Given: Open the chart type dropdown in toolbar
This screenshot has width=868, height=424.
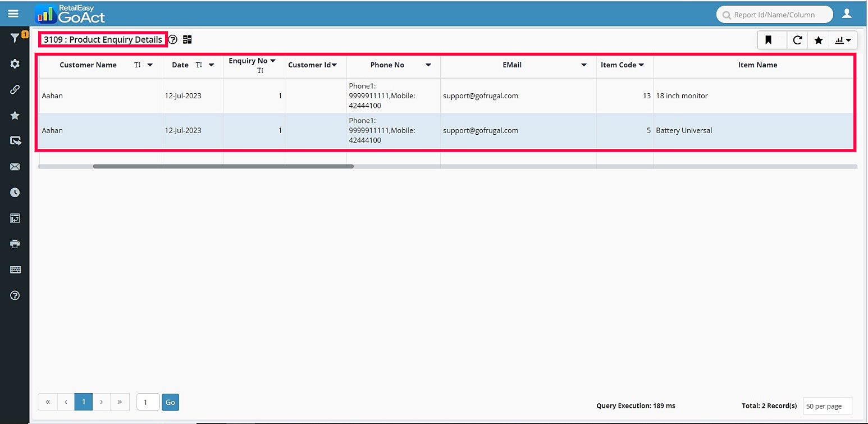Looking at the screenshot, I should pos(843,40).
